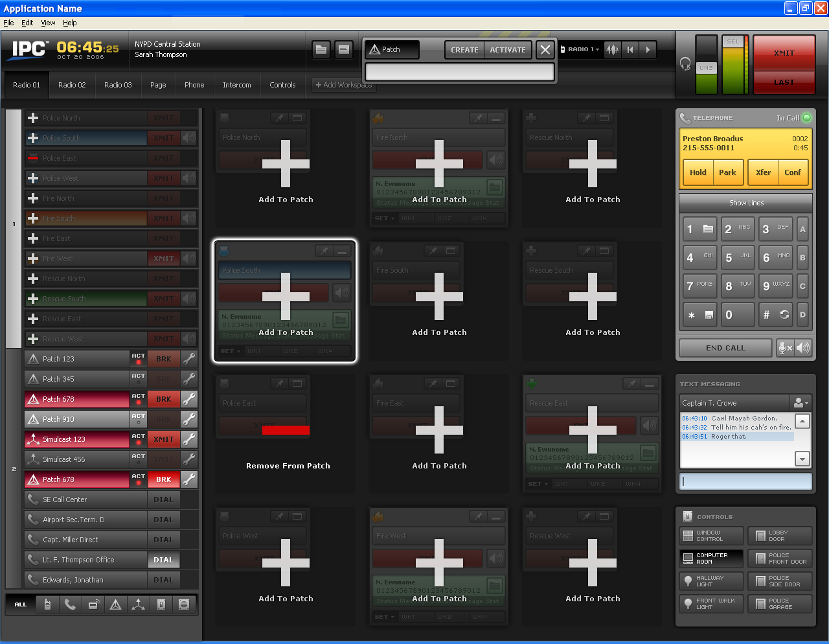The height and width of the screenshot is (644, 829).
Task: Click the telephone speaker volume icon
Action: 803,348
